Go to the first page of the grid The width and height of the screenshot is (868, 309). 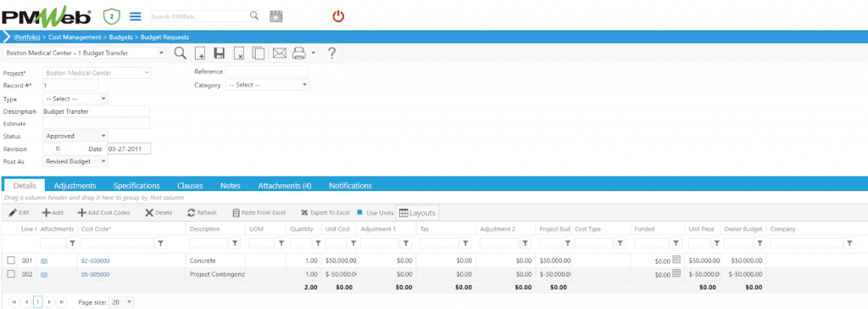pos(14,302)
